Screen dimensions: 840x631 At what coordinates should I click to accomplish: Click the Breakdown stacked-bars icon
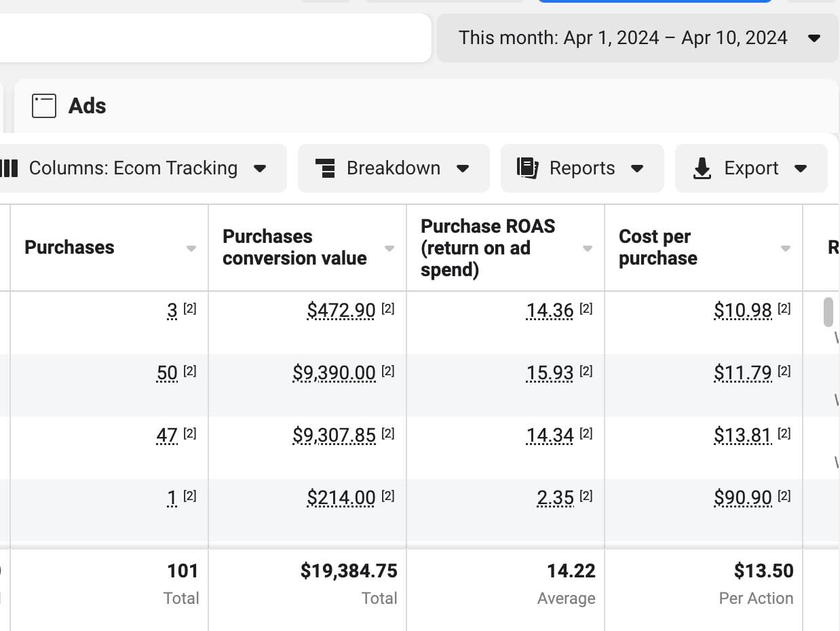pos(326,168)
